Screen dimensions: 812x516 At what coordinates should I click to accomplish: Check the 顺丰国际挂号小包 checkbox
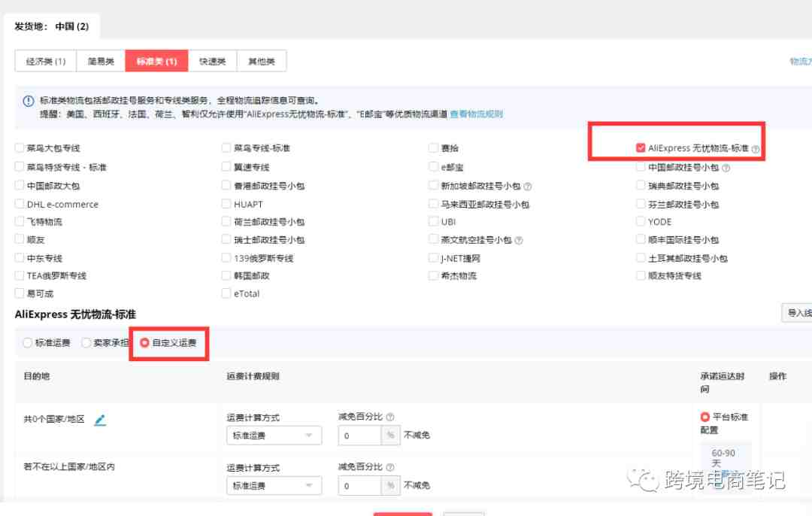point(641,239)
